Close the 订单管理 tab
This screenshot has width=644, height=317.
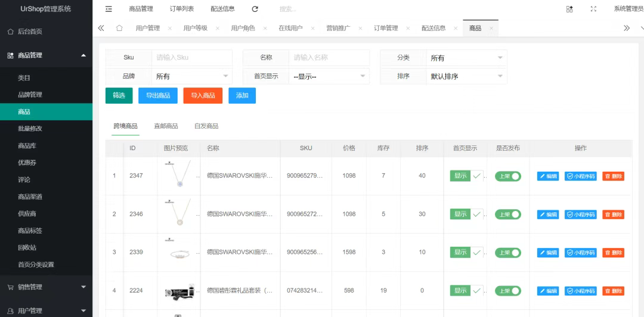pos(408,29)
